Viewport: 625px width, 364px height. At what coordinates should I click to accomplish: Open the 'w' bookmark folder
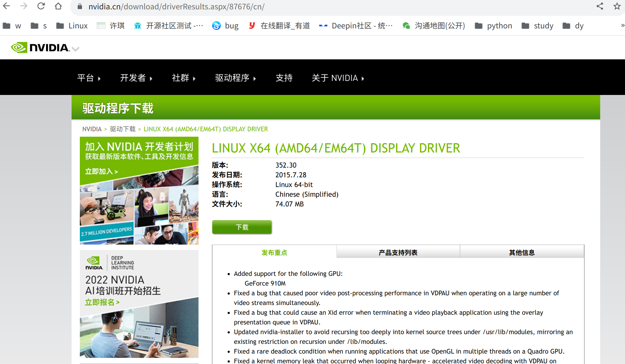pos(12,26)
